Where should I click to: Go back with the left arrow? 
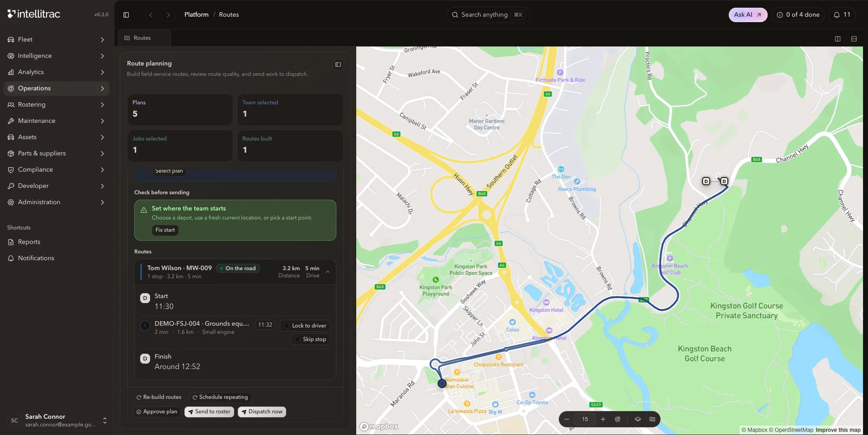[151, 15]
